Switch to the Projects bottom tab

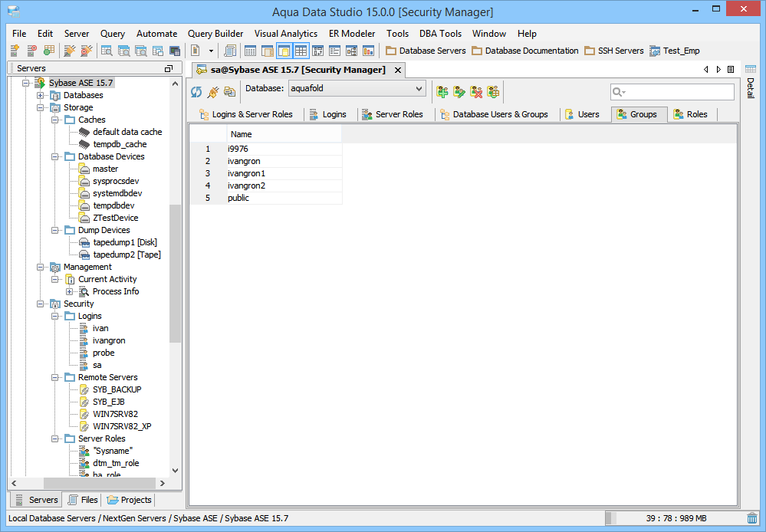tap(129, 500)
